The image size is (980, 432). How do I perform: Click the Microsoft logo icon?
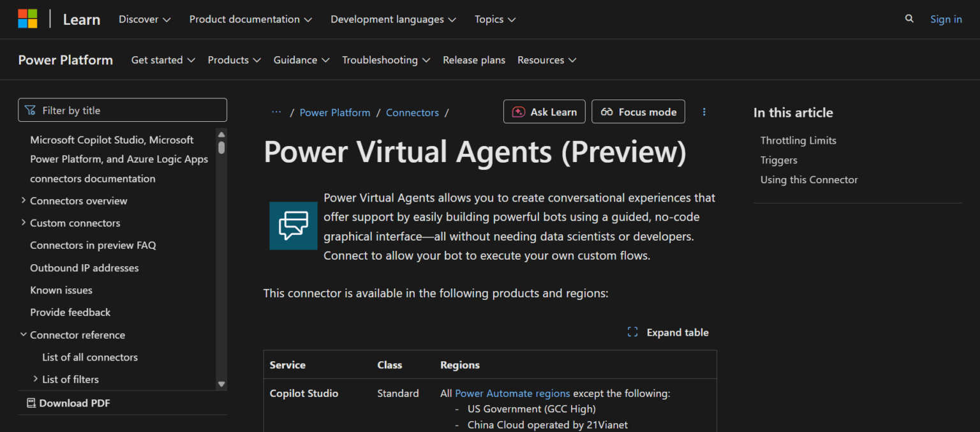click(27, 19)
